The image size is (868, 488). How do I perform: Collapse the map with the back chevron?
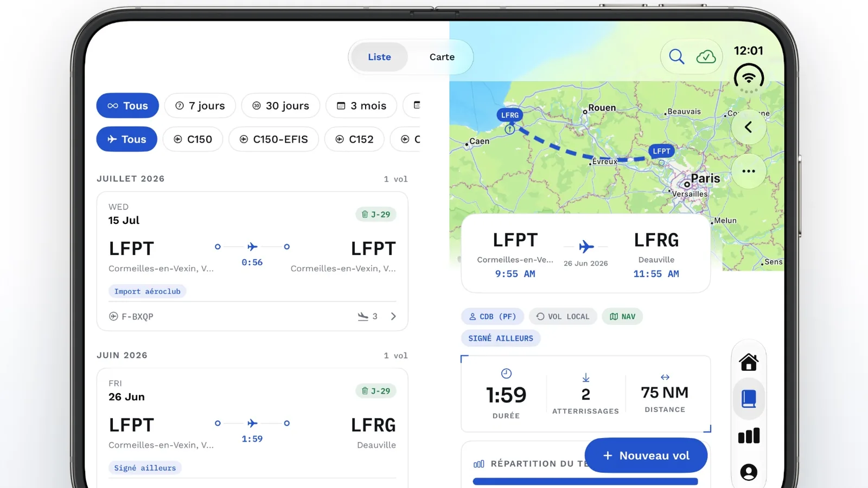[749, 127]
